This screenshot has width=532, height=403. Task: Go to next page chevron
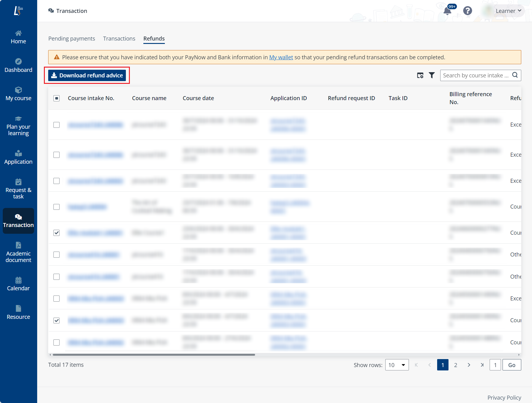tap(469, 365)
